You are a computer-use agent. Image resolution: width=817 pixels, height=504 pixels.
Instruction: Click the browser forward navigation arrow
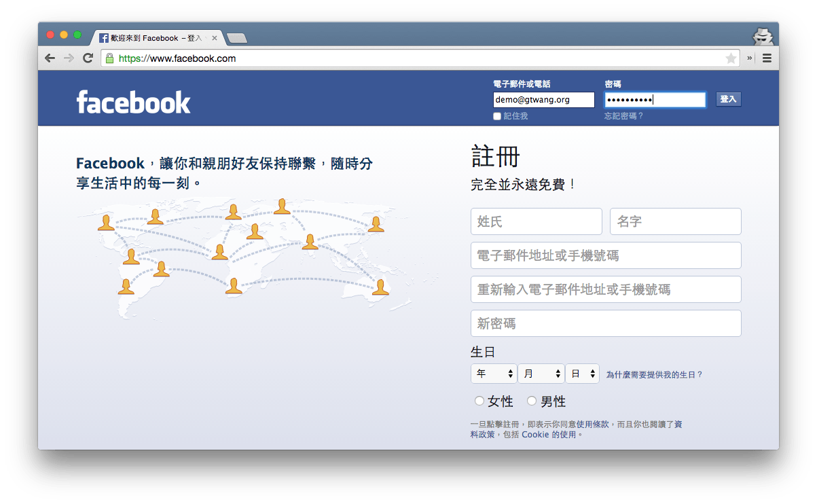[69, 58]
